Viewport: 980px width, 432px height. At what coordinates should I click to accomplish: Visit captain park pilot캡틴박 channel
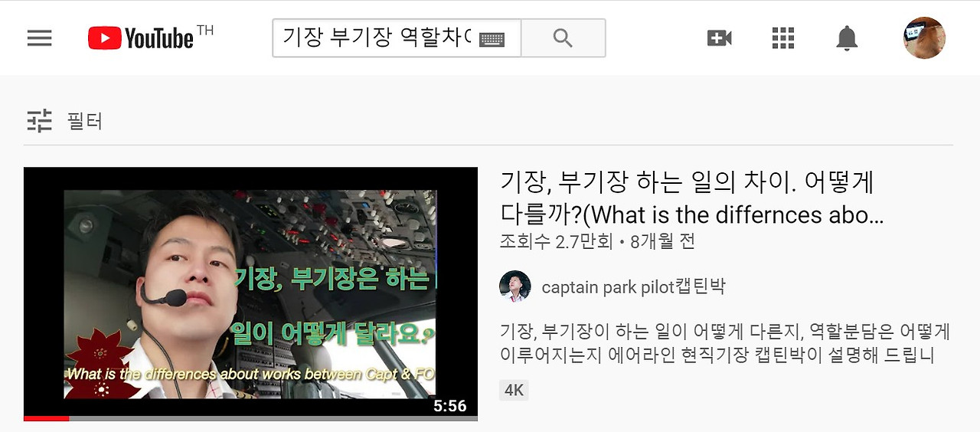click(x=633, y=287)
